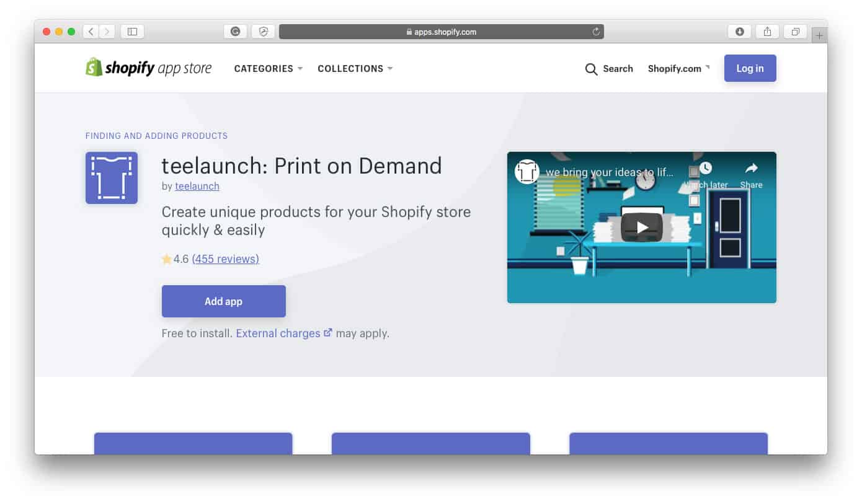Screen dimensions: 862x504
Task: Click the teelaunch T-shirt app icon
Action: click(x=112, y=178)
